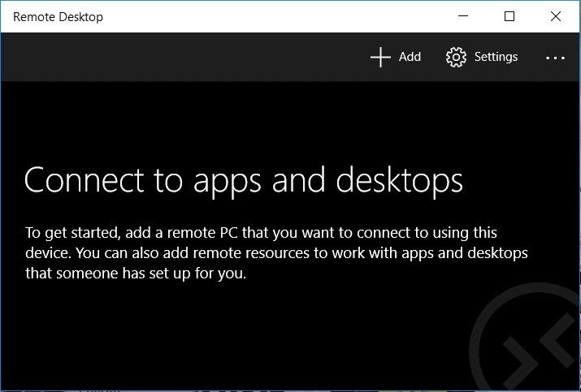Click the Settings text label
This screenshot has width=581, height=392.
pyautogui.click(x=496, y=57)
